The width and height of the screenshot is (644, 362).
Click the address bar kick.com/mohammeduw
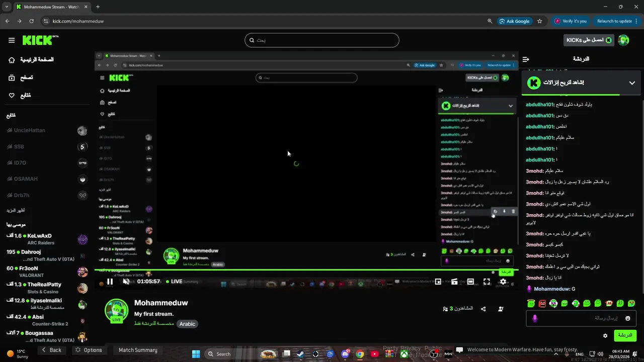[x=78, y=21]
